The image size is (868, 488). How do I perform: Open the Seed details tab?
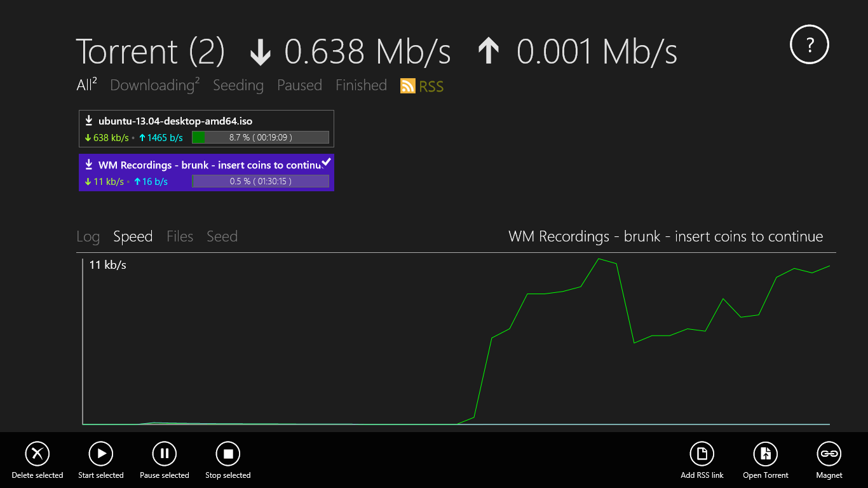(x=222, y=237)
